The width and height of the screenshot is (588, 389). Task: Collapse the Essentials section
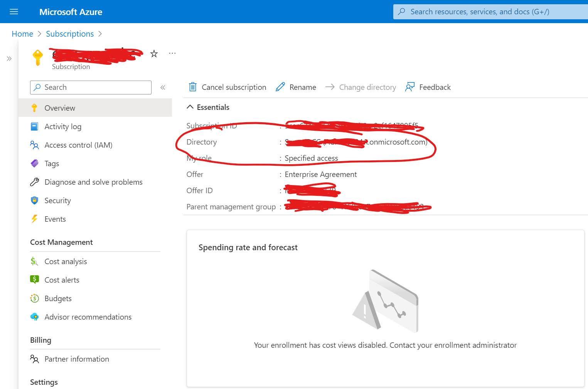click(190, 107)
